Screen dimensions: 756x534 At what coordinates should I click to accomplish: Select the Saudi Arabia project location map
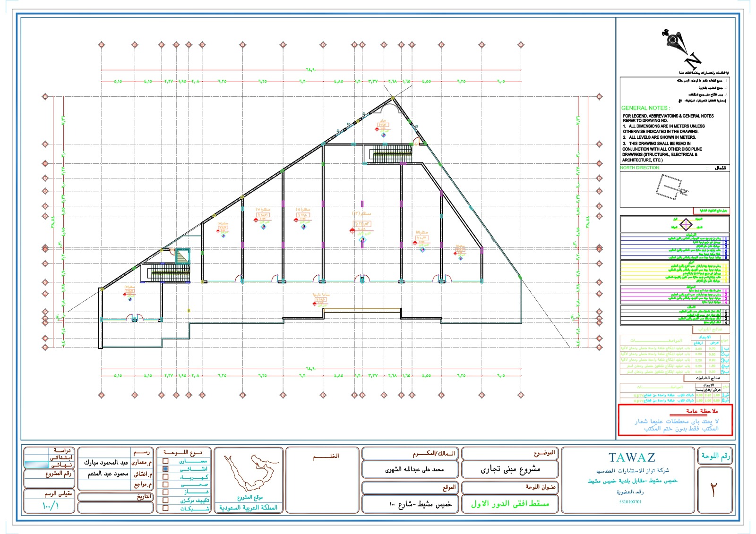[x=248, y=472]
